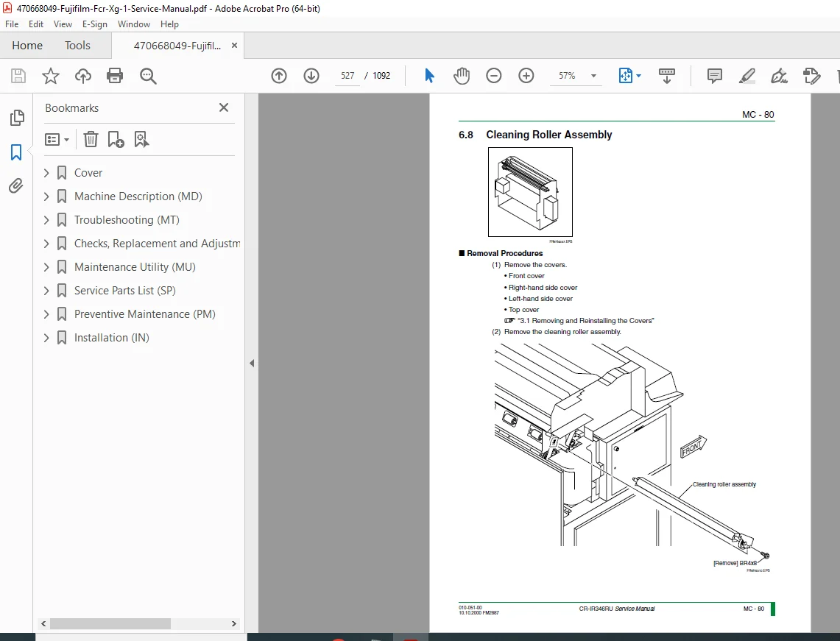
Task: Open fit page options dropdown arrow
Action: tap(638, 76)
